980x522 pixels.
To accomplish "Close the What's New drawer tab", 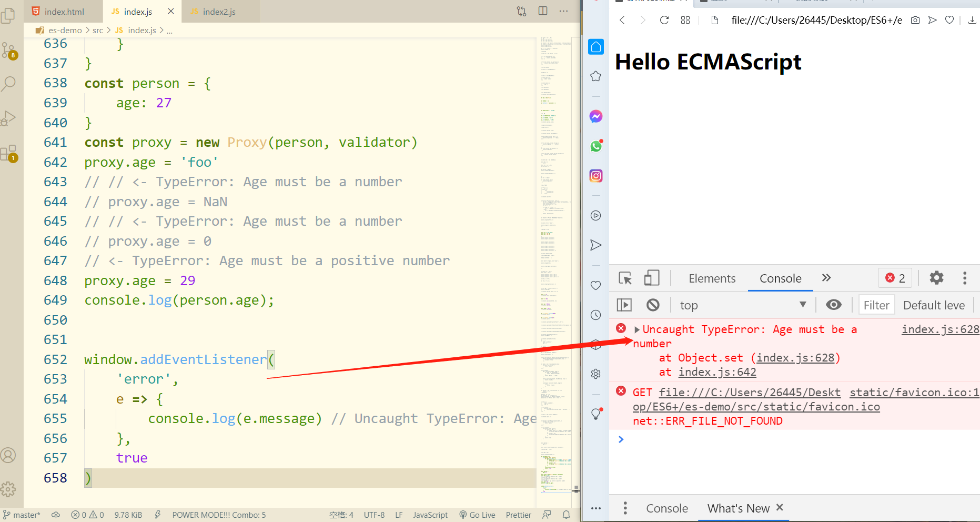I will tap(780, 507).
